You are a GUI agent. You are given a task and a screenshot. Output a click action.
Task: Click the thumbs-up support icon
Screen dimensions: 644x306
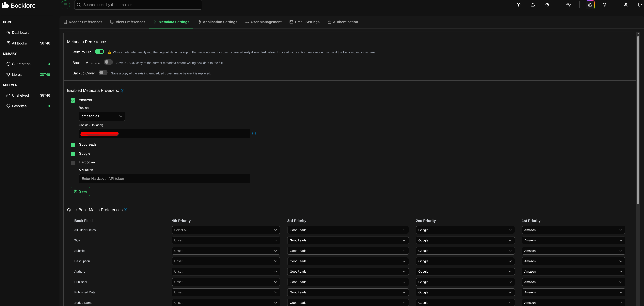pos(590,5)
